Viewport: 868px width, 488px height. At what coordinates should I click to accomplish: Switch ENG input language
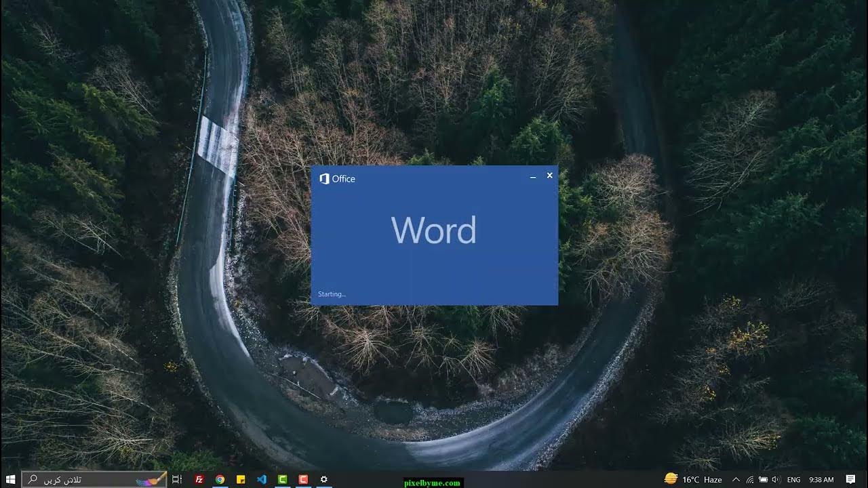(x=793, y=479)
